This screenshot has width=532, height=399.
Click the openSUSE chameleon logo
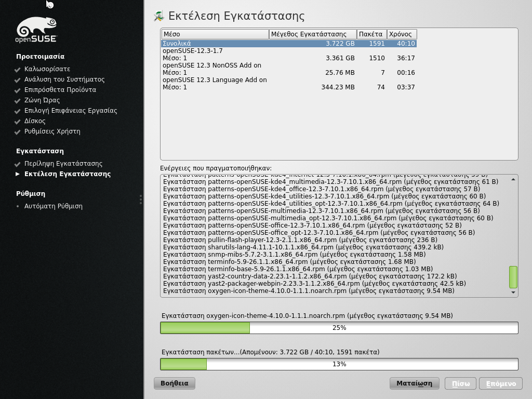pyautogui.click(x=36, y=30)
